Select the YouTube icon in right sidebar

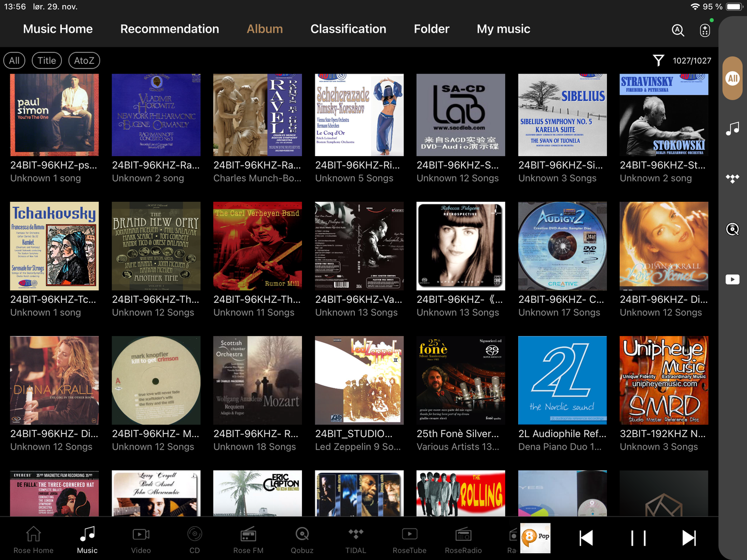(x=732, y=279)
